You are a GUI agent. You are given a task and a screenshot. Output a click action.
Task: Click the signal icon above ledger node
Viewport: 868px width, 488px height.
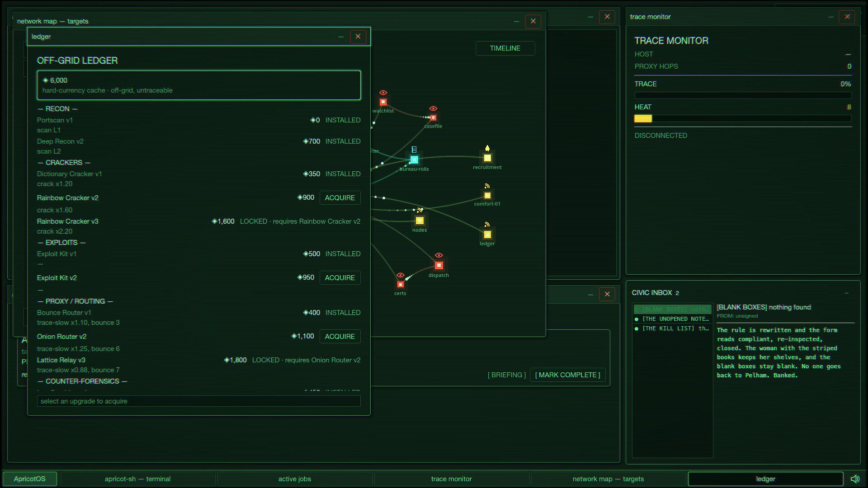[487, 225]
